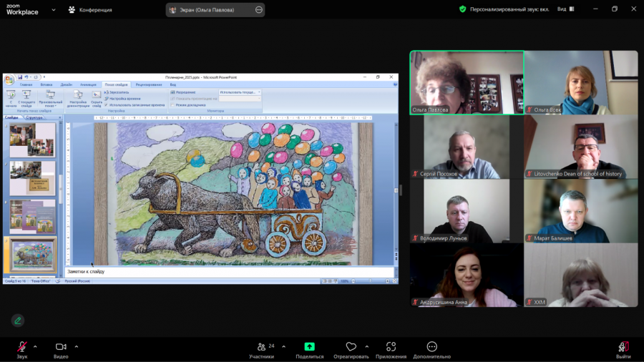The height and width of the screenshot is (362, 644).
Task: Open the Вид ribbon tab in PowerPoint
Action: pyautogui.click(x=173, y=84)
